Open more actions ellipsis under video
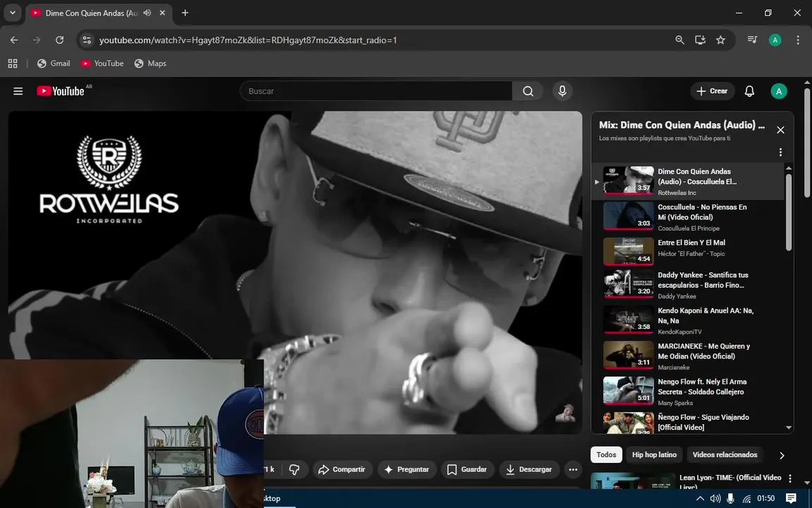The image size is (812, 508). (x=573, y=470)
